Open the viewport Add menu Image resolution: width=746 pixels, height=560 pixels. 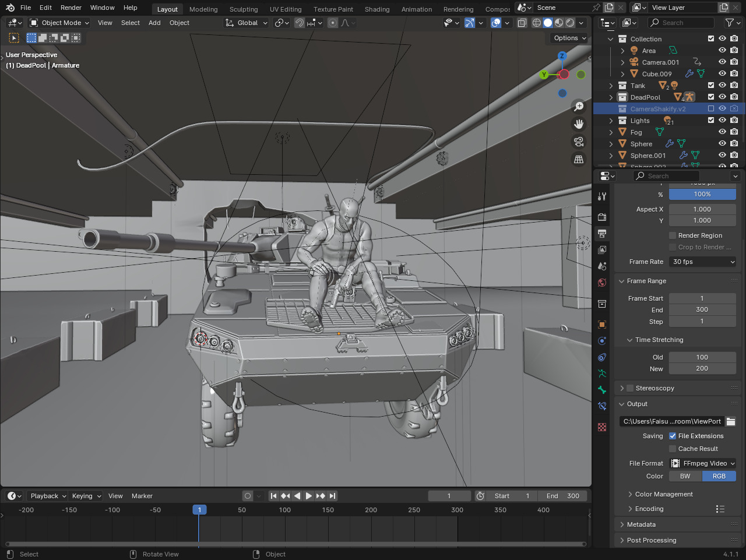tap(154, 23)
